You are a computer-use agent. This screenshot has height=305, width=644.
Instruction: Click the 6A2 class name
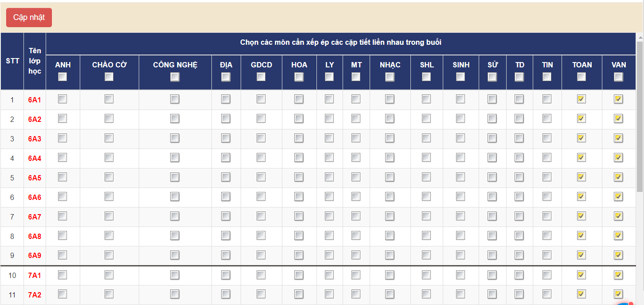coord(35,119)
